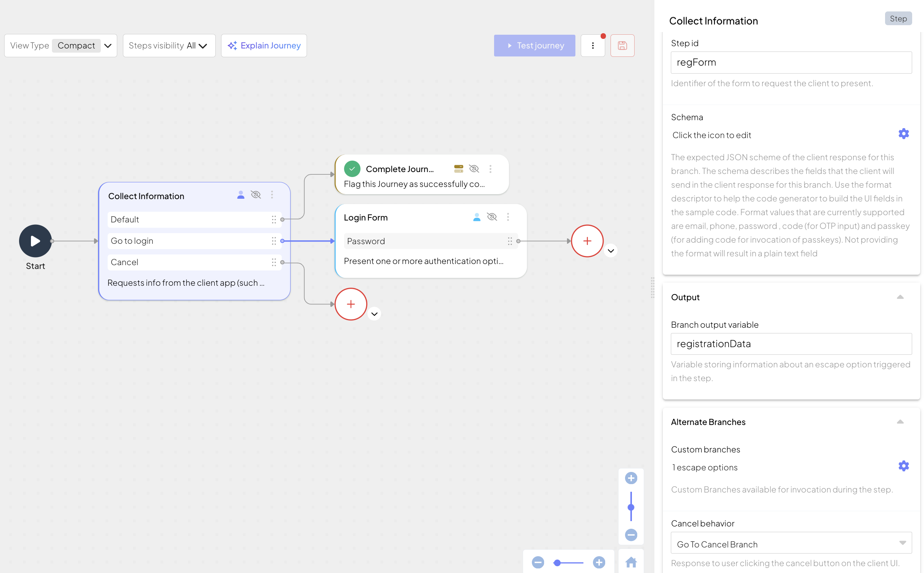Open Custom branches settings gear
Viewport: 924px width, 573px height.
coord(903,466)
